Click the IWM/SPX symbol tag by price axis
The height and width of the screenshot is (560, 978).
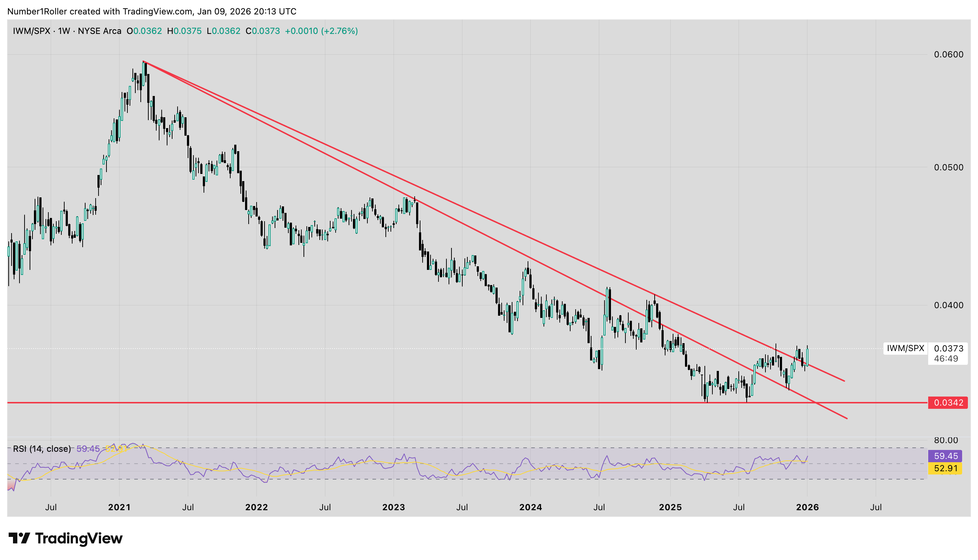[905, 349]
